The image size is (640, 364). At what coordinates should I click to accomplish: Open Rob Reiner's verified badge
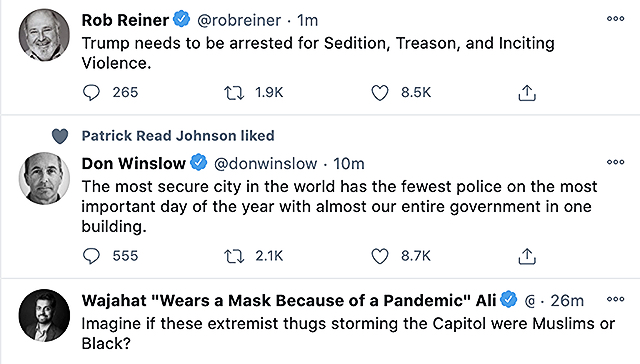[x=182, y=19]
